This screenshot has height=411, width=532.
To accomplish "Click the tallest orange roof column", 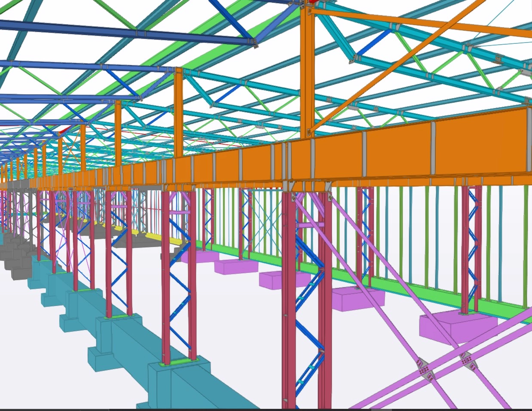I will [x=307, y=73].
